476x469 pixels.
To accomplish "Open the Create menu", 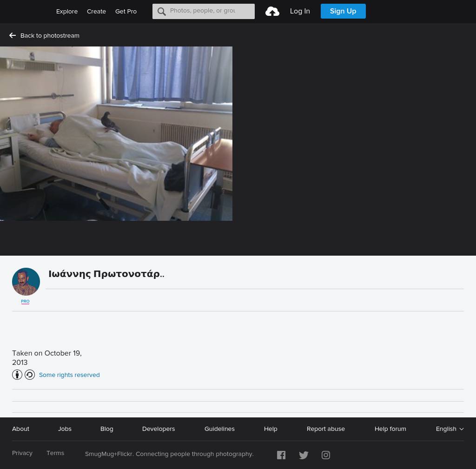I will (96, 12).
